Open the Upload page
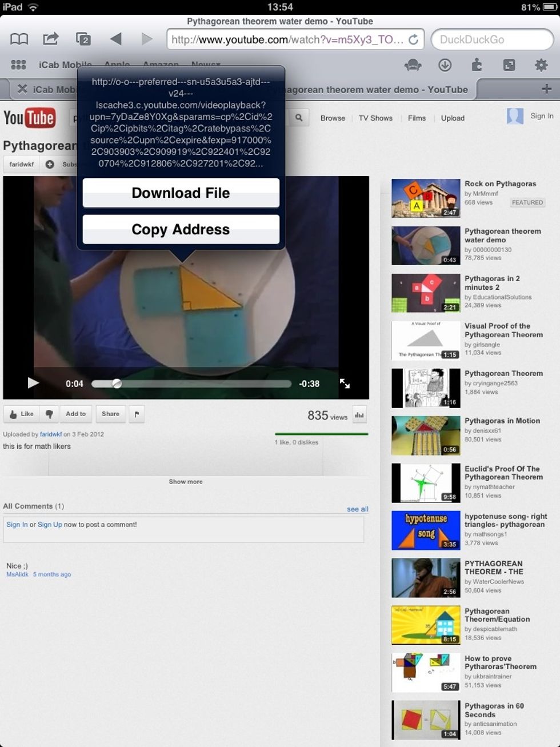Image resolution: width=560 pixels, height=747 pixels. pyautogui.click(x=453, y=118)
